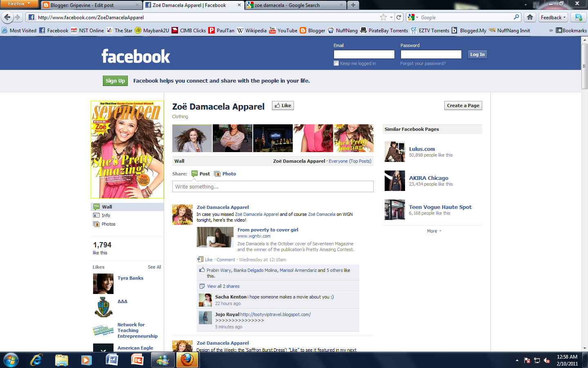
Task: Open AKIRA Chicago page link
Action: (429, 178)
